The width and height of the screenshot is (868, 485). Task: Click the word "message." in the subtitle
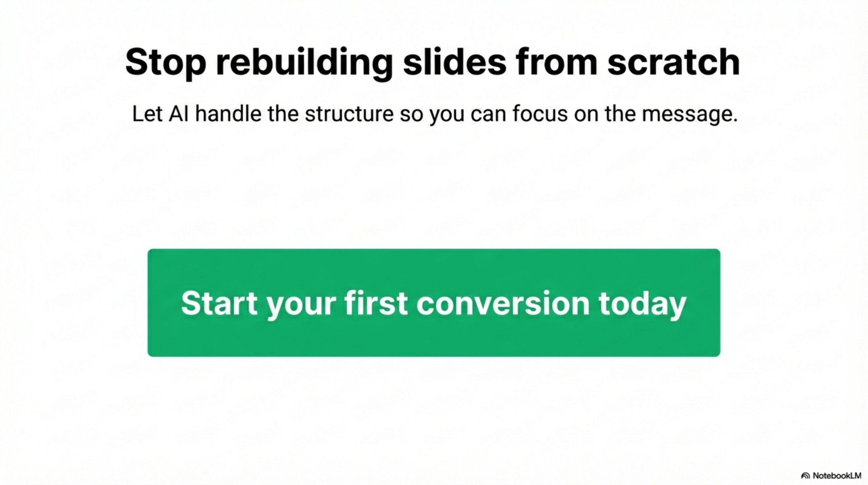[x=689, y=114]
